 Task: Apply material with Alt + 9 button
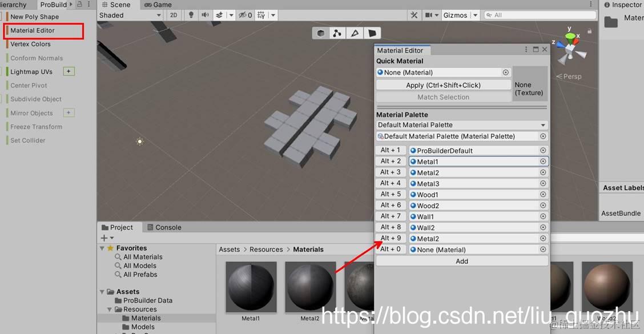point(391,238)
